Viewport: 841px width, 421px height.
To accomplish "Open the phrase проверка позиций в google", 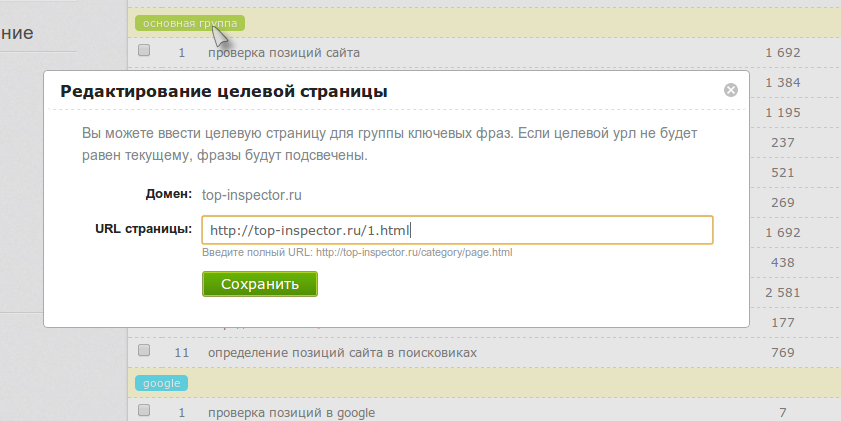I will 291,413.
